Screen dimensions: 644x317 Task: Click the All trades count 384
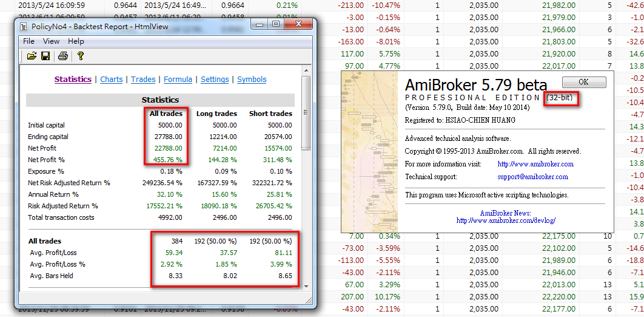point(177,241)
